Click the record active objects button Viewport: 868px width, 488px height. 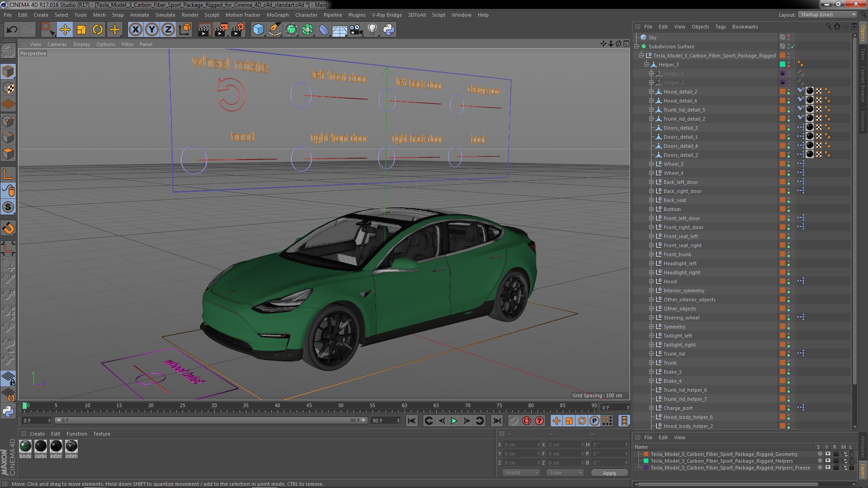click(x=514, y=421)
